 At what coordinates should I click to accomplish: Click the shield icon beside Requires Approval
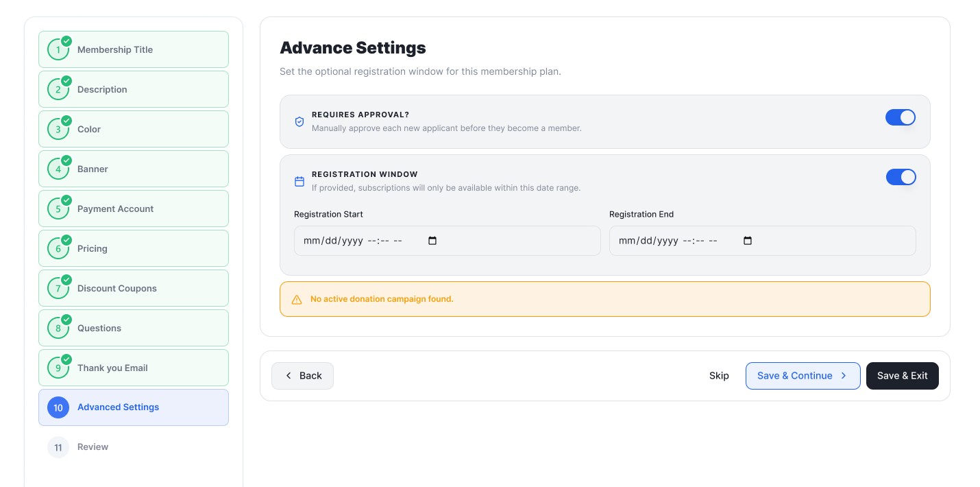[x=299, y=121]
